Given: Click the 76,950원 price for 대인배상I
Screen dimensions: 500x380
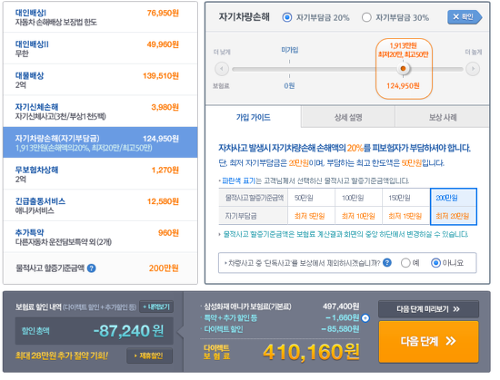Looking at the screenshot, I should point(163,13).
